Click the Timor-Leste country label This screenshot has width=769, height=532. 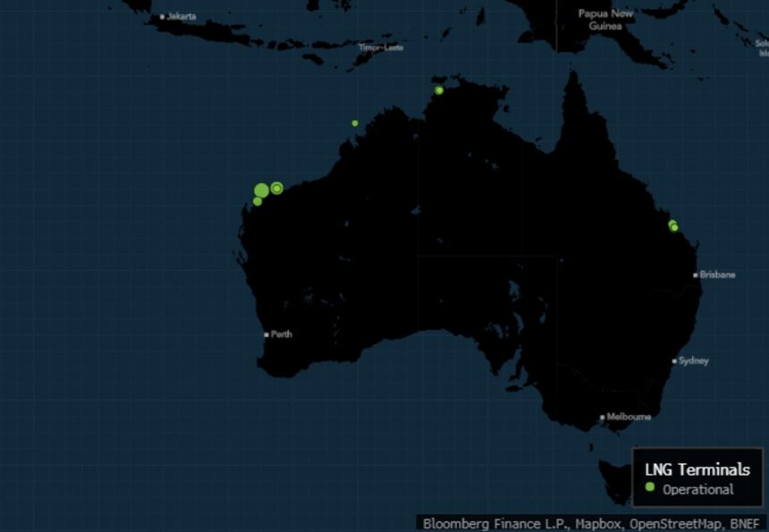(x=381, y=47)
